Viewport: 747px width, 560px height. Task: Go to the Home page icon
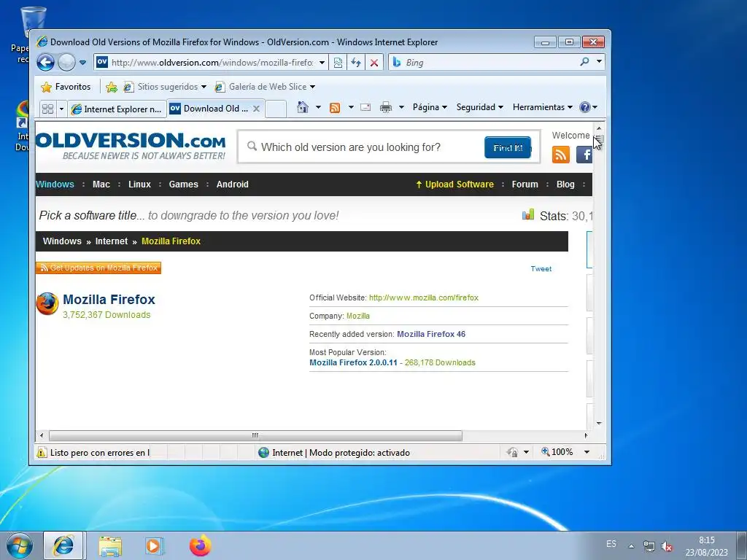tap(303, 107)
